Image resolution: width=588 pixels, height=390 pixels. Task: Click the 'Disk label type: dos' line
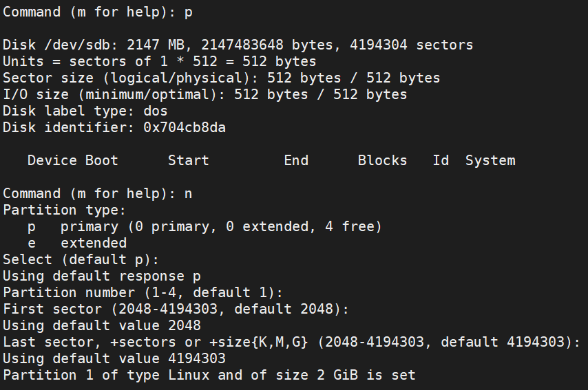(x=85, y=111)
